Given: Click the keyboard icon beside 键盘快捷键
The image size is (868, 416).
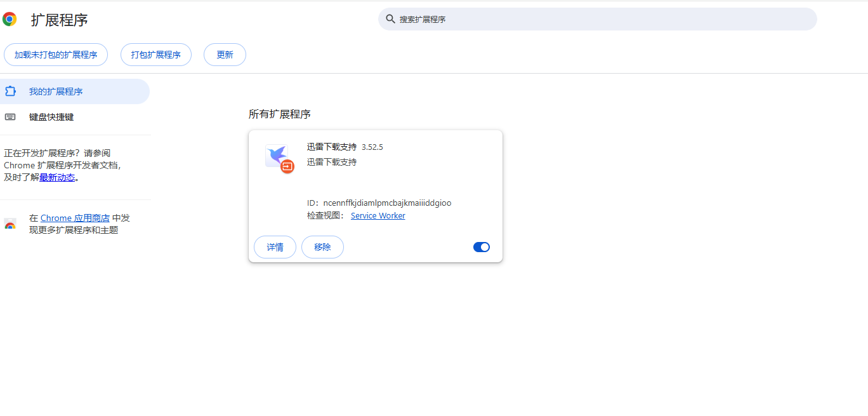Looking at the screenshot, I should (10, 117).
